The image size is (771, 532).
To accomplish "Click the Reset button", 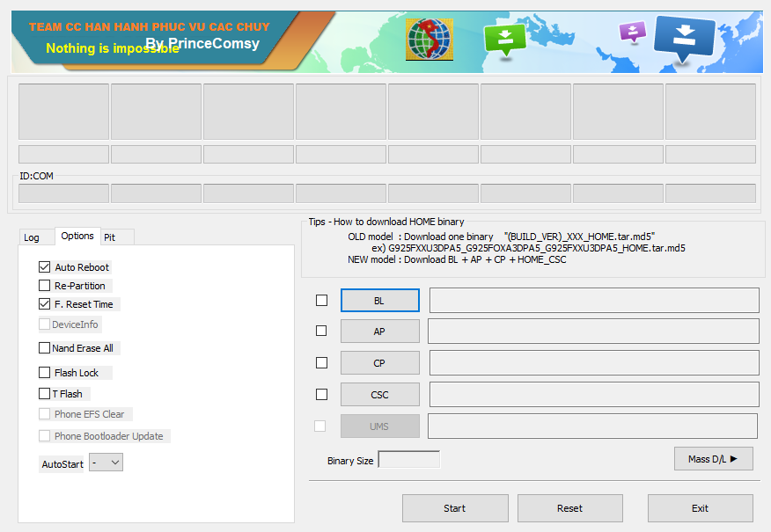I will tap(569, 508).
